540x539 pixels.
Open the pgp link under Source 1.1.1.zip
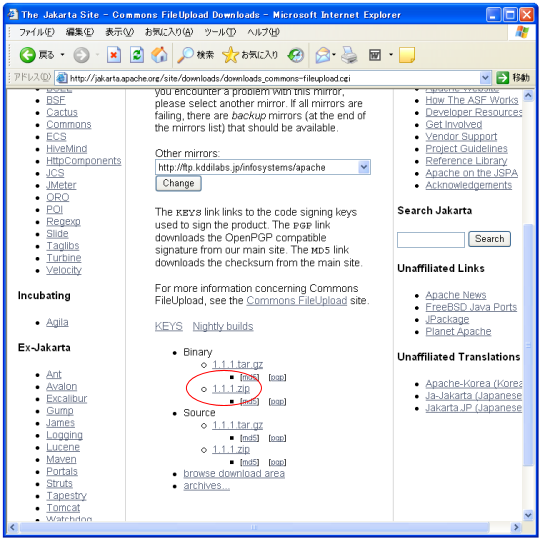(277, 462)
